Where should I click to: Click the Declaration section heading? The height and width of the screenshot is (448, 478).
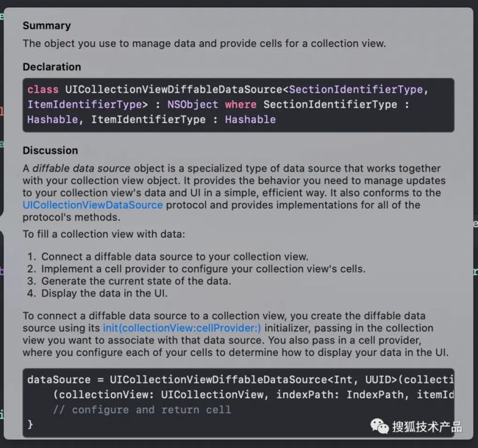point(51,67)
